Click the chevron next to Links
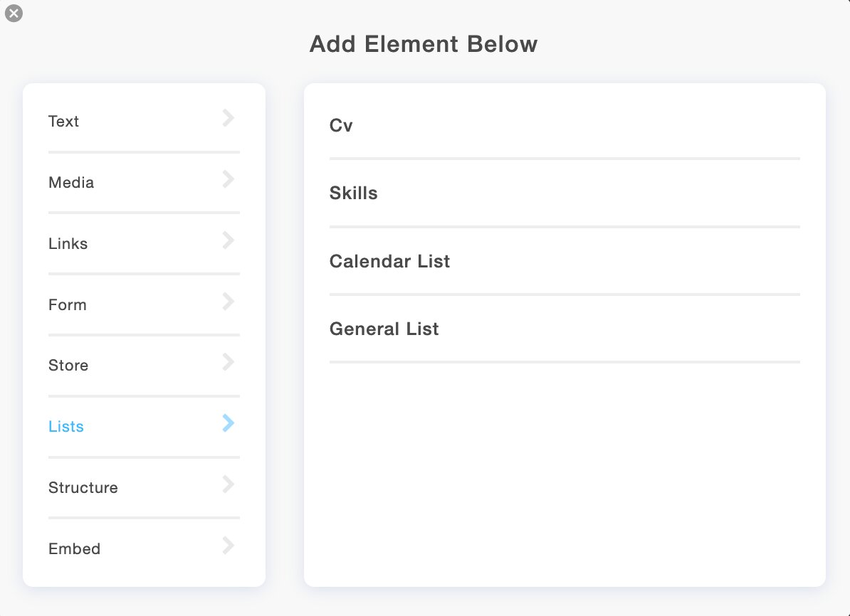The height and width of the screenshot is (616, 850). coord(229,240)
